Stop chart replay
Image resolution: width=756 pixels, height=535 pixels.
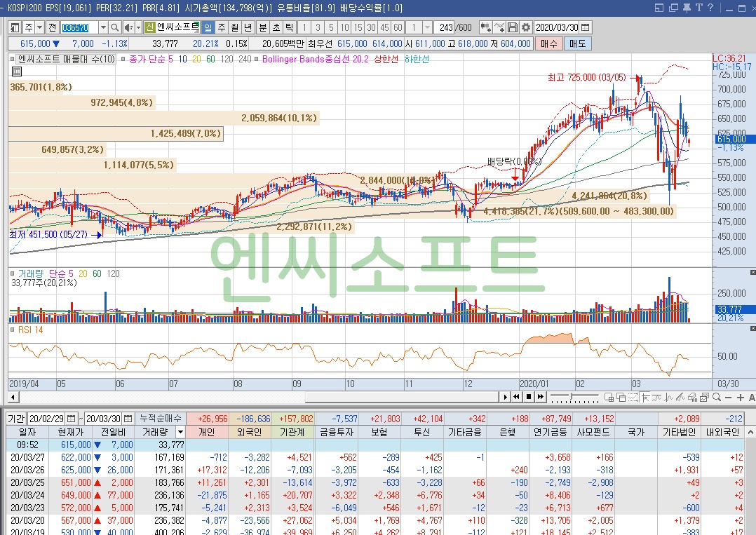tap(529, 397)
